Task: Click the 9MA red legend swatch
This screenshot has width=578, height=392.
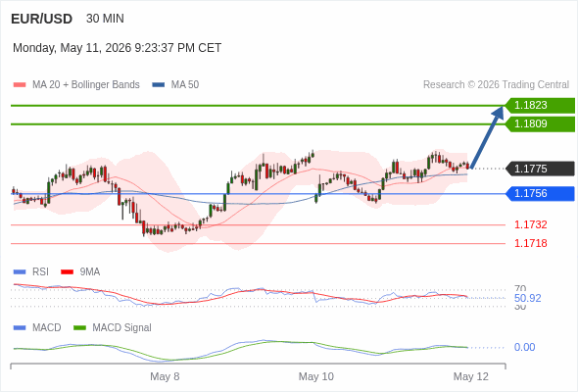Action: [67, 272]
